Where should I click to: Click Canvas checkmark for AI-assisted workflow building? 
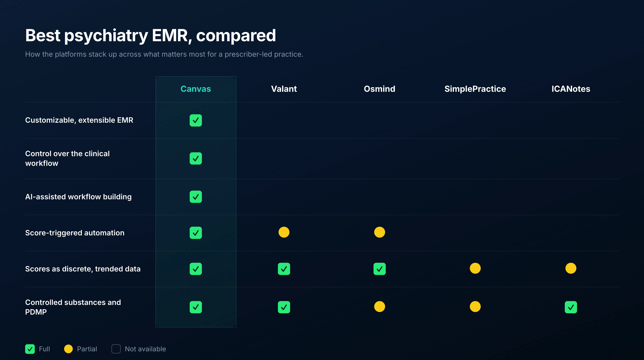pos(195,197)
